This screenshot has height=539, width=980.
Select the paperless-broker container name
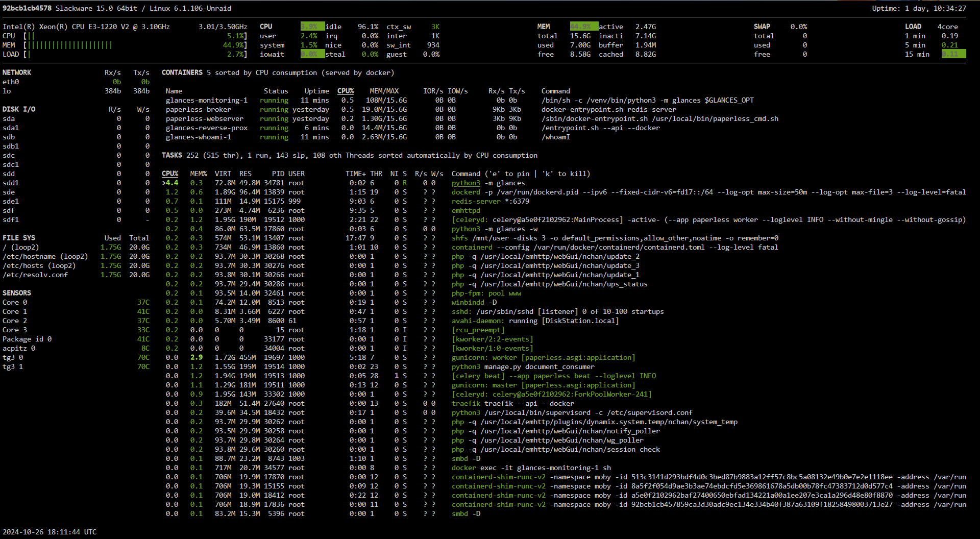click(199, 109)
